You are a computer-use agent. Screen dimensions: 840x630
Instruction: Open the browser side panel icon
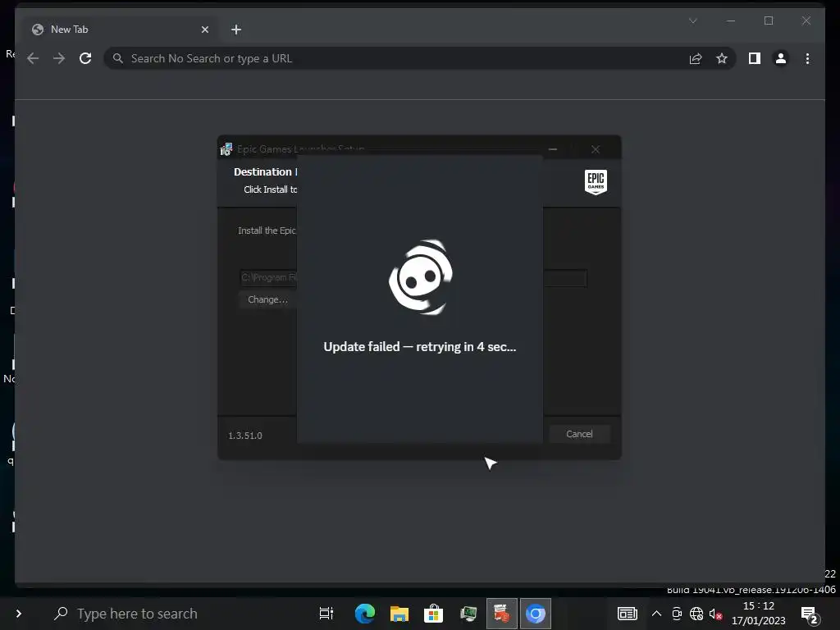[755, 58]
